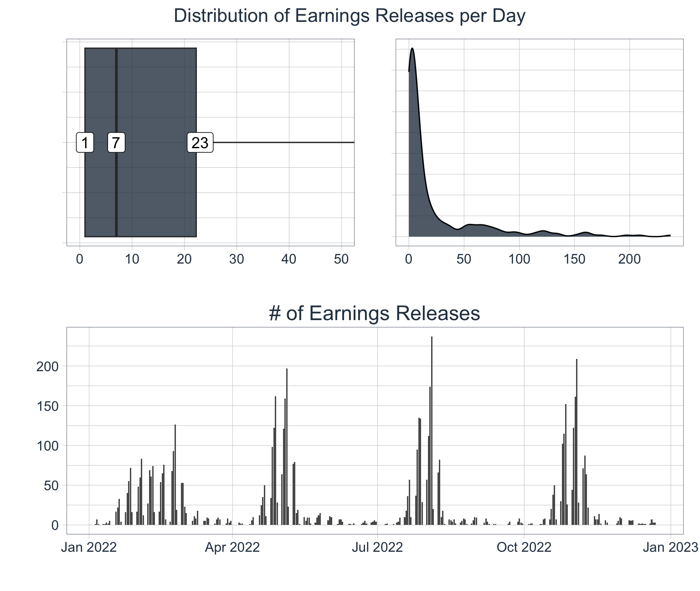Click the box plot x-axis tick "30"
The height and width of the screenshot is (591, 700).
(x=237, y=259)
